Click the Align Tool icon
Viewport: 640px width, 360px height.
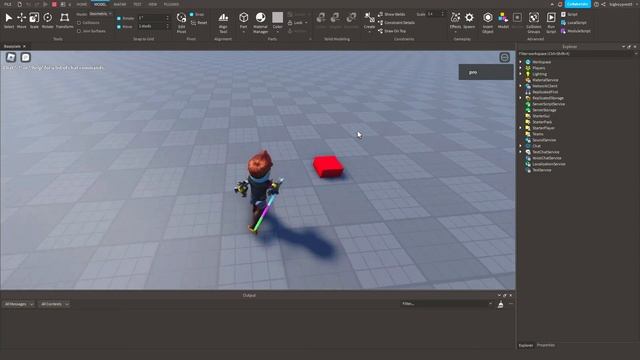click(223, 22)
